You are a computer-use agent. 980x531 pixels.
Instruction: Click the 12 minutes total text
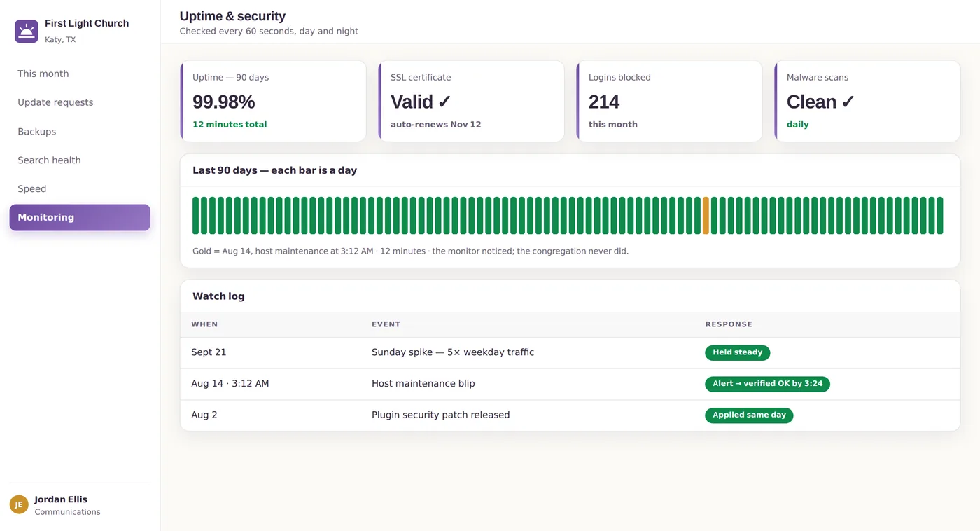tap(230, 125)
